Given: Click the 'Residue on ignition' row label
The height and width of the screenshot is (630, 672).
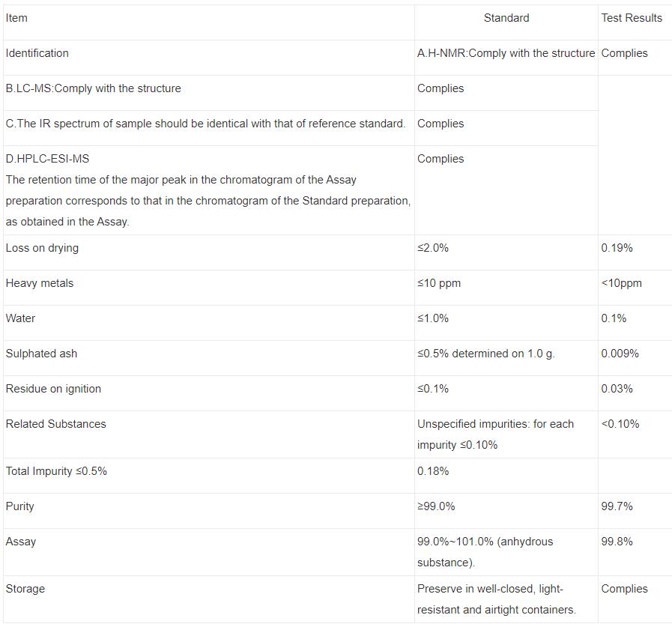Looking at the screenshot, I should [53, 389].
